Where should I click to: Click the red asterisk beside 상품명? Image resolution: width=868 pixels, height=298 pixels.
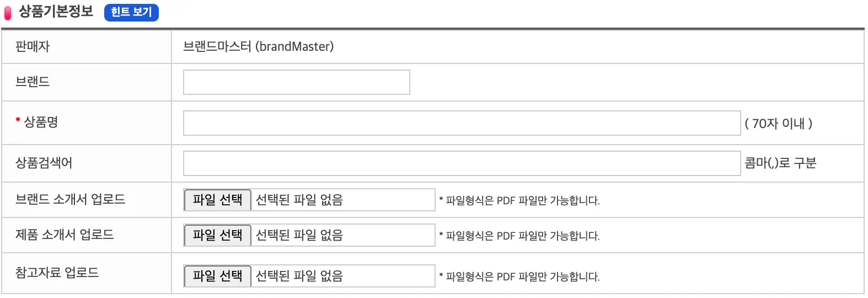point(18,120)
